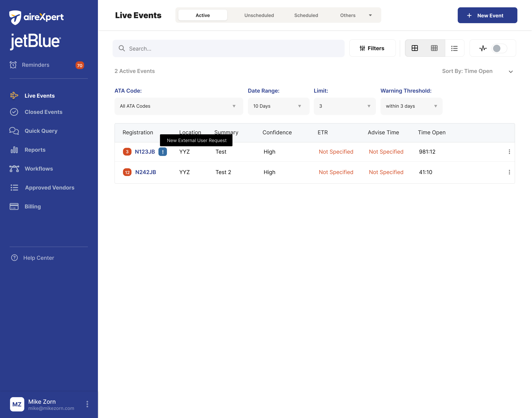Open Reports from sidebar
532x418 pixels.
(35, 150)
